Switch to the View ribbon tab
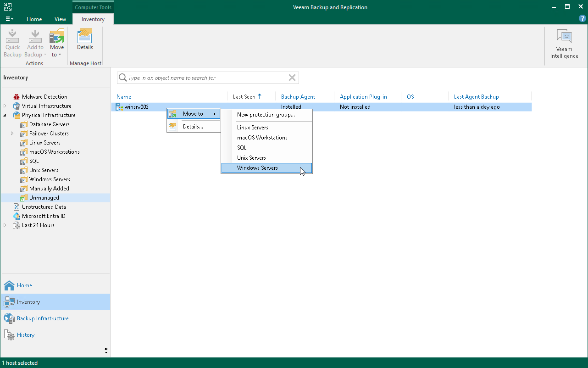Viewport: 588px width, 368px height. click(60, 19)
